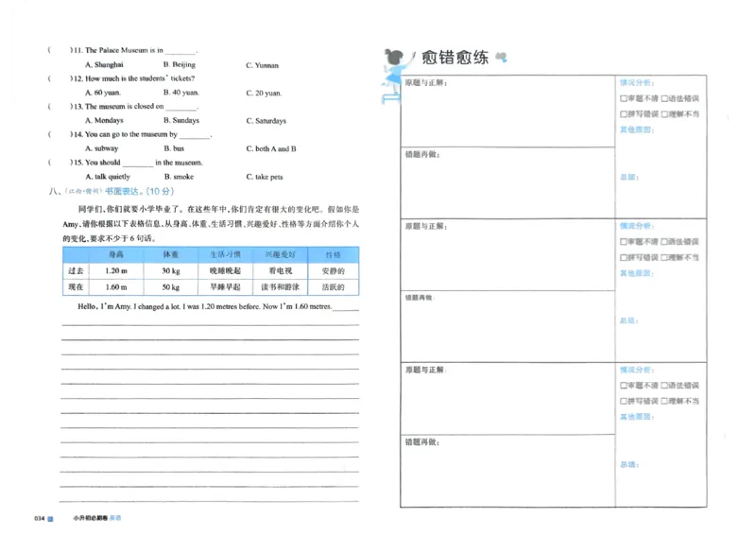Viewport: 756px width, 535px height.
Task: Click the first 情况分析 label
Action: 637,83
